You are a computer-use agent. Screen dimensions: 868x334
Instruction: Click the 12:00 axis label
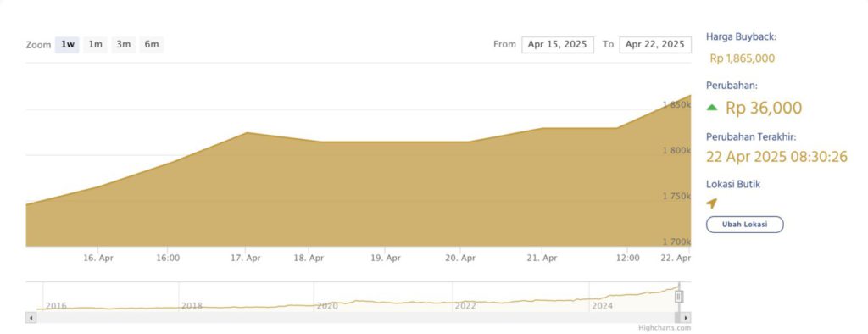tap(628, 258)
